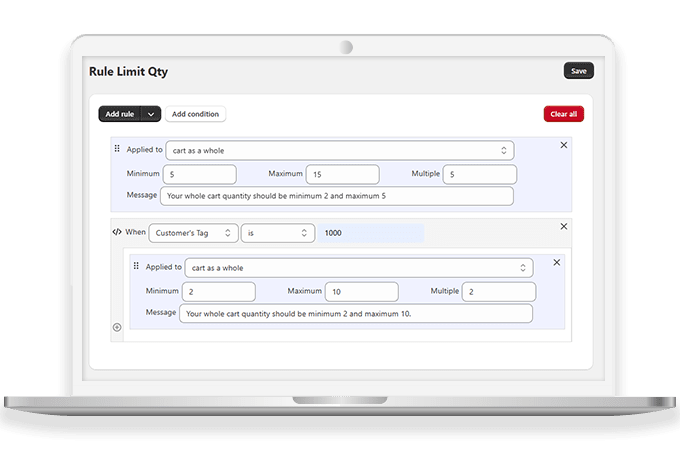Viewport: 680px width, 450px height.
Task: Open the 'is' operator dropdown
Action: (x=278, y=232)
